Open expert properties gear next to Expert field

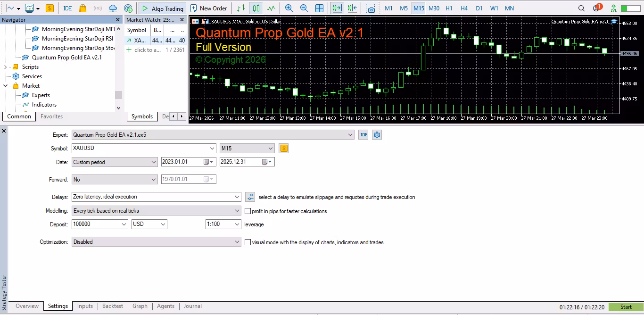pyautogui.click(x=377, y=135)
